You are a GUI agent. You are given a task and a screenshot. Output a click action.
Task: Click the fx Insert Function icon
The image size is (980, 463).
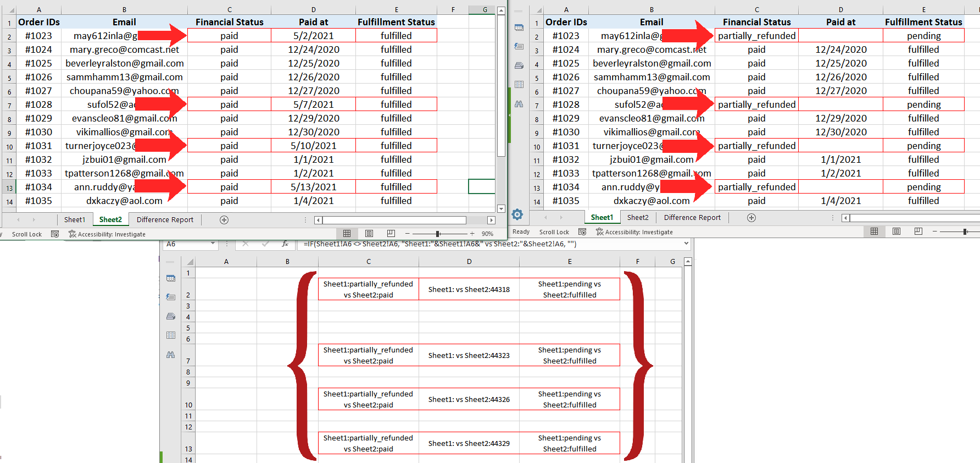tap(285, 244)
